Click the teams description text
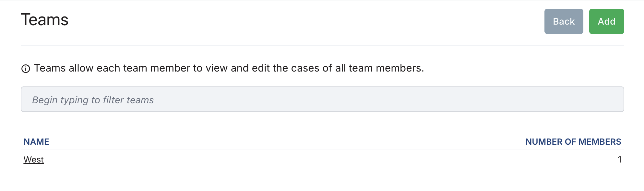644x191 pixels. pyautogui.click(x=229, y=68)
